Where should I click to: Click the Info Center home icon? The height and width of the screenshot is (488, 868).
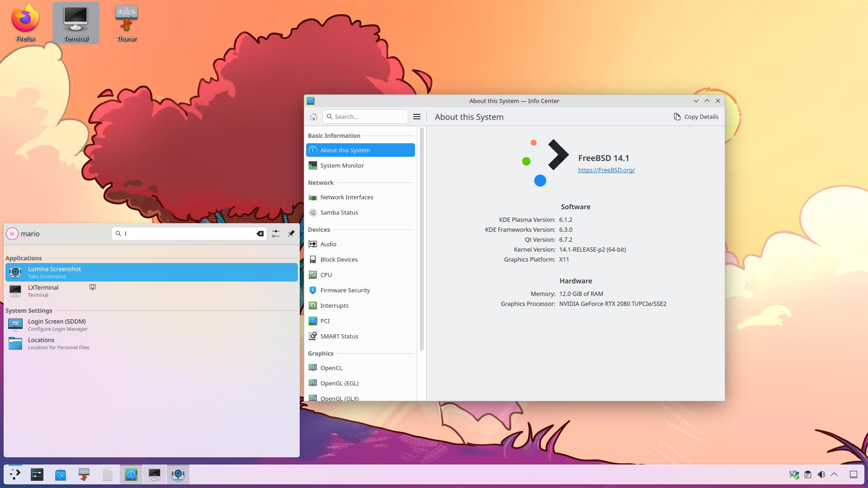(x=314, y=117)
